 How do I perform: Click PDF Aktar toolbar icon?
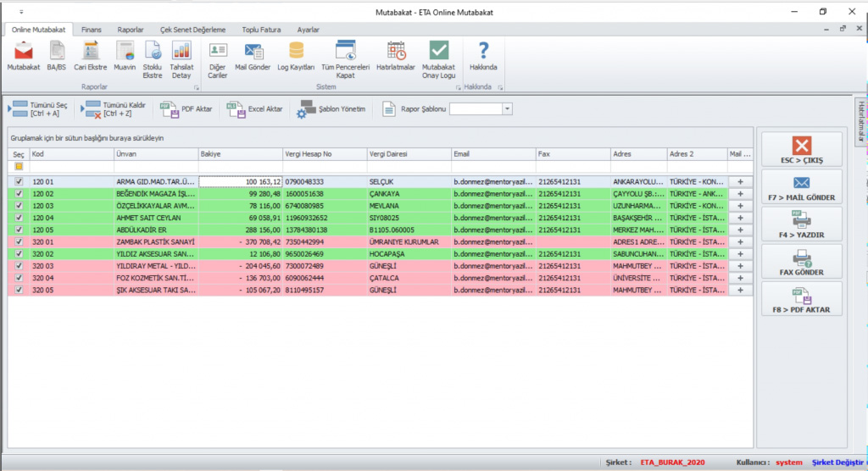[x=186, y=109]
